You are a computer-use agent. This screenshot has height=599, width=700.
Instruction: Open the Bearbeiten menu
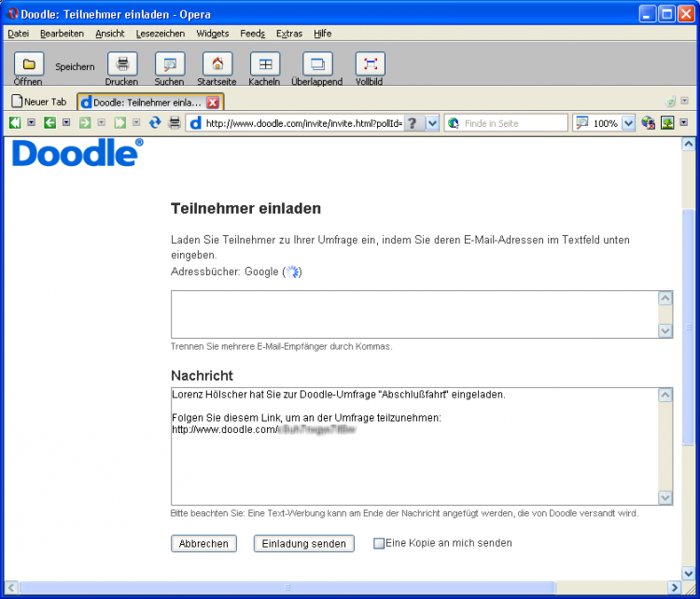pyautogui.click(x=62, y=34)
